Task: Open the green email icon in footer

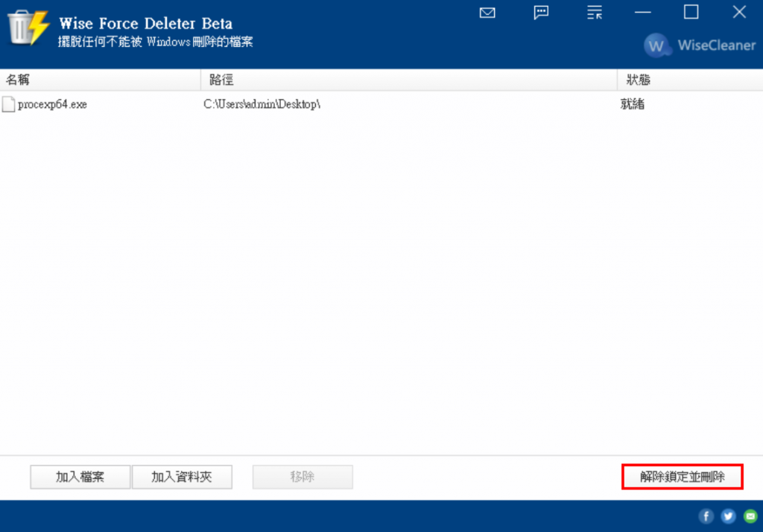Action: [750, 516]
